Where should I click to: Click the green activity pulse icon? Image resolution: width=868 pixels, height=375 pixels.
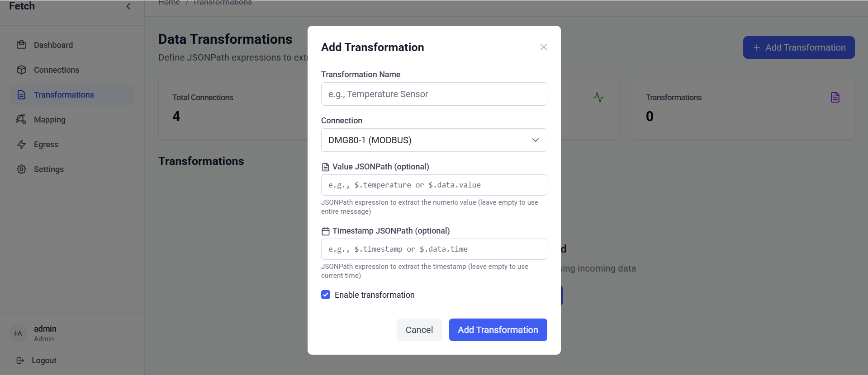pos(598,98)
